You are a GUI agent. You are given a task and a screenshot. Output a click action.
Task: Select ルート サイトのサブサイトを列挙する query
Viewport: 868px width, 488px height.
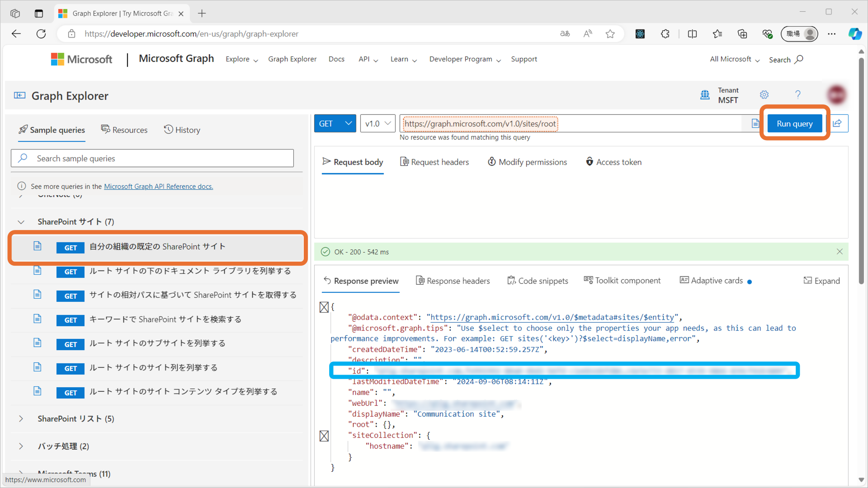[x=157, y=343]
